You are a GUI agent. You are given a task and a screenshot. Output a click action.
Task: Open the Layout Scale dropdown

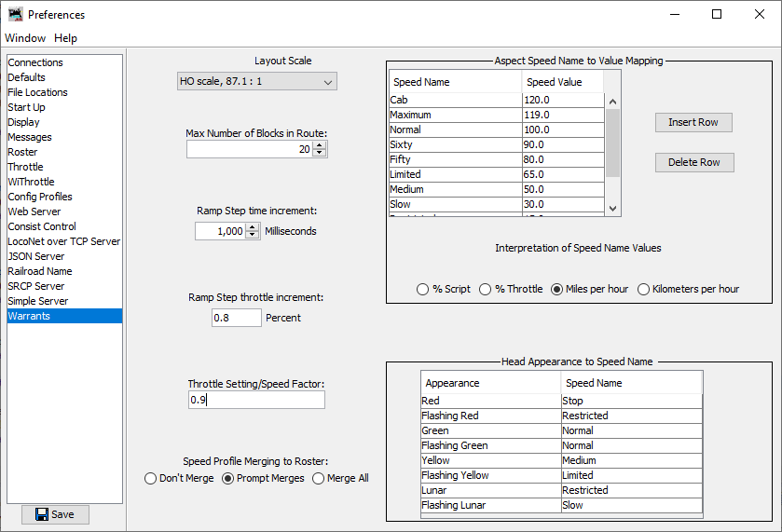(x=256, y=82)
